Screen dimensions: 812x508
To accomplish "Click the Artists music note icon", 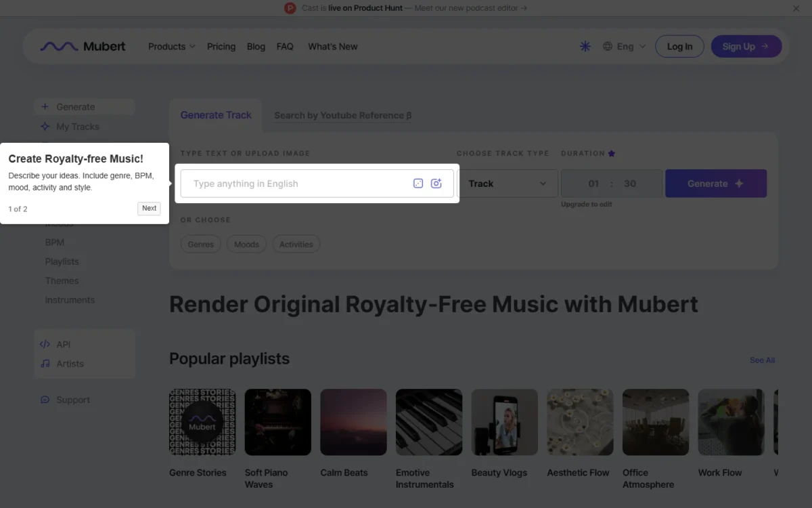I will click(x=45, y=364).
